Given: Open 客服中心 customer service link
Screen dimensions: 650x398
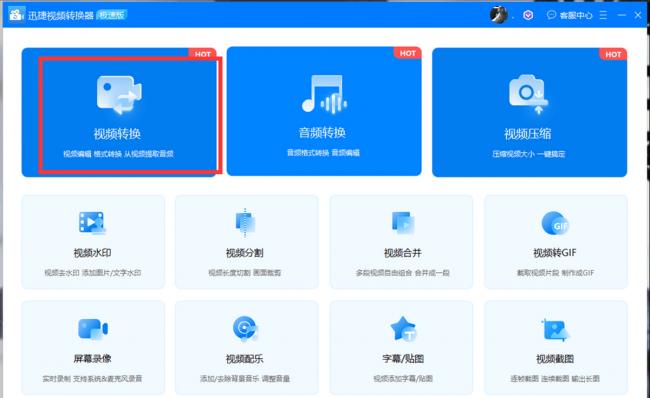Looking at the screenshot, I should pos(576,15).
